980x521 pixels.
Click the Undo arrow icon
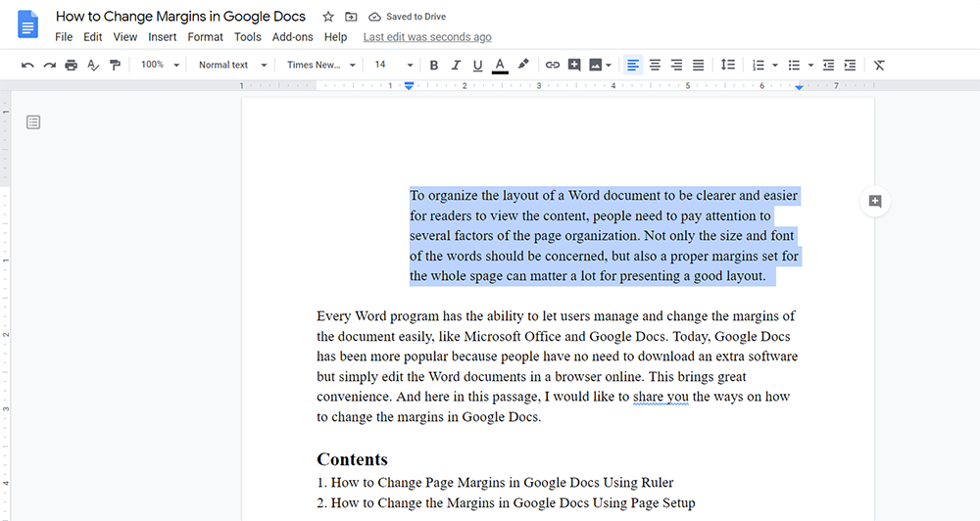click(27, 65)
